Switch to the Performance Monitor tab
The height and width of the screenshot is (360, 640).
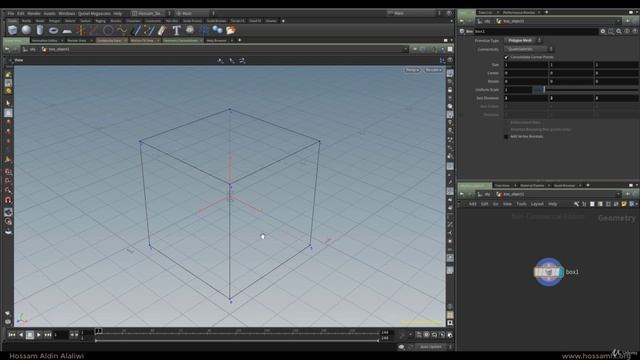click(519, 13)
